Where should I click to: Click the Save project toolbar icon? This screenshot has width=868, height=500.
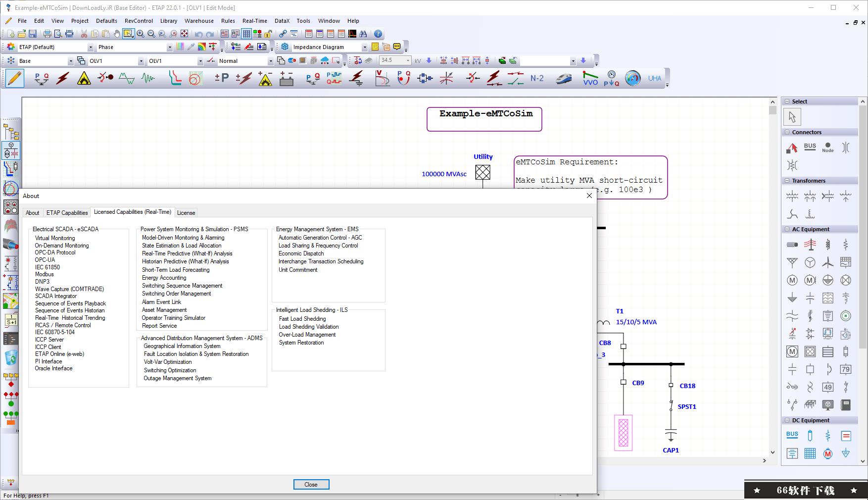pyautogui.click(x=33, y=34)
